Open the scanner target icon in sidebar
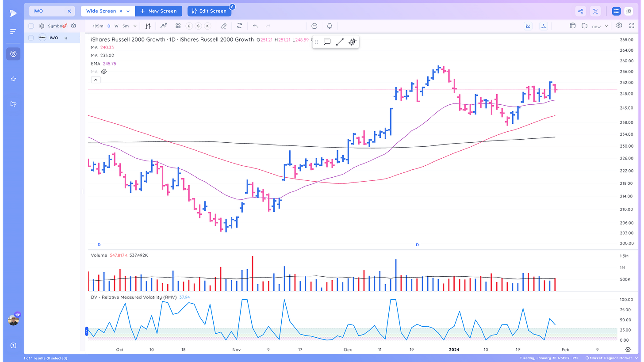The height and width of the screenshot is (362, 644). point(13,54)
